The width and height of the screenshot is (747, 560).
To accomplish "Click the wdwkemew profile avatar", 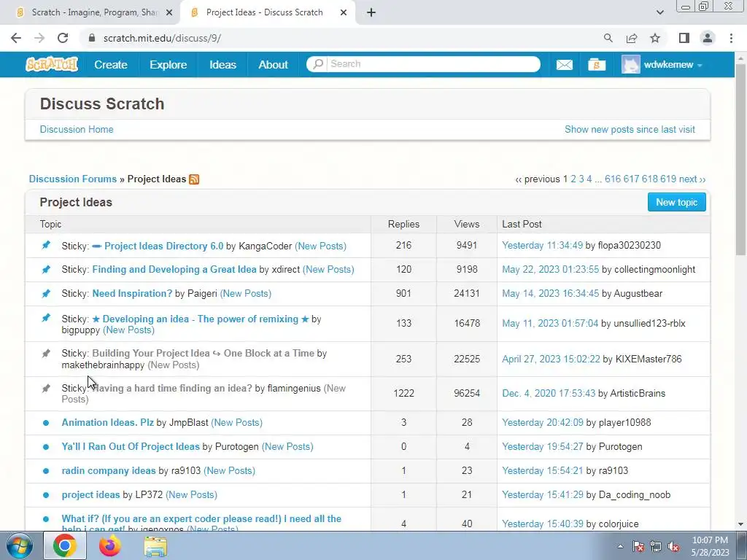I will [x=631, y=64].
